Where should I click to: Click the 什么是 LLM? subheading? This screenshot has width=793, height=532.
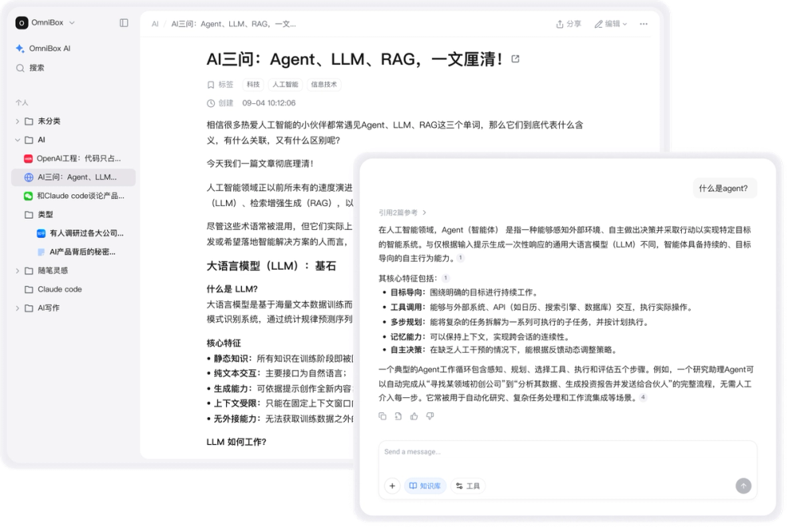coord(232,289)
